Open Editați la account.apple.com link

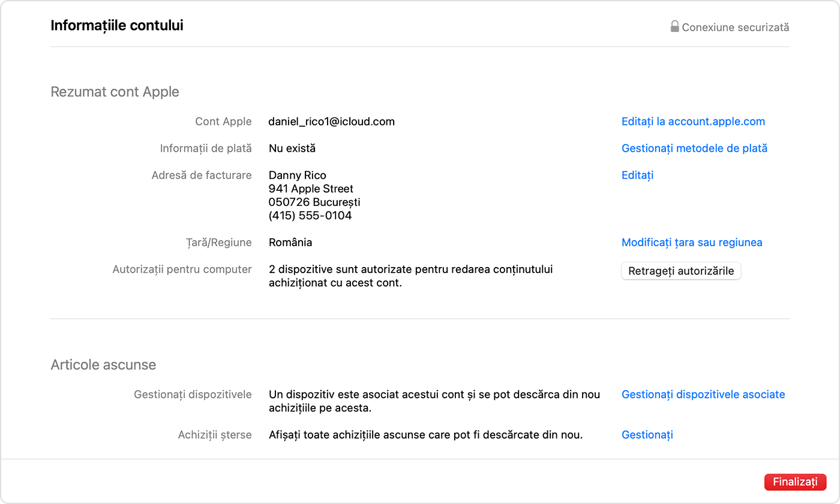click(693, 121)
